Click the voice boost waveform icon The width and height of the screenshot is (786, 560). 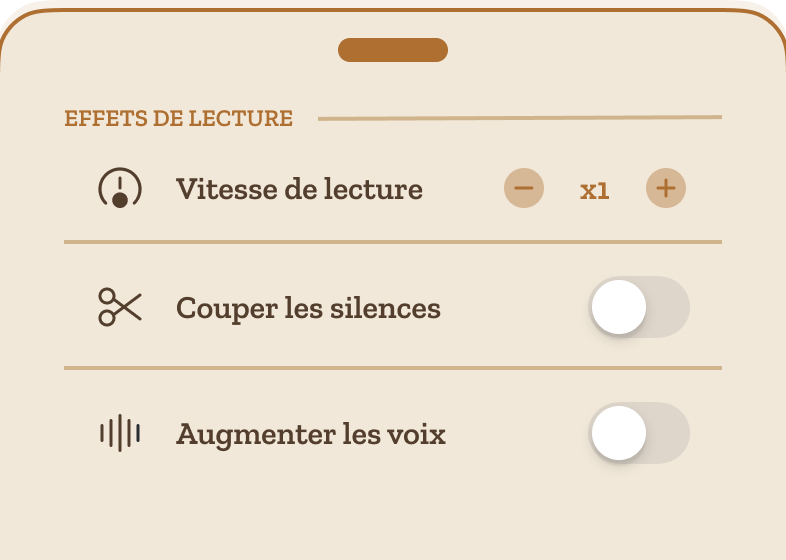tap(120, 433)
